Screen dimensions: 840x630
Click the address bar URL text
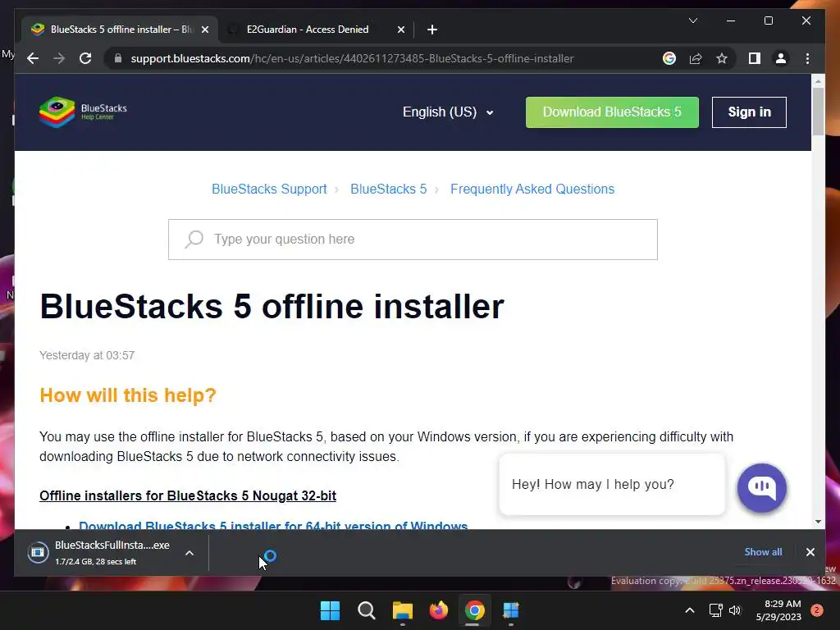(352, 58)
